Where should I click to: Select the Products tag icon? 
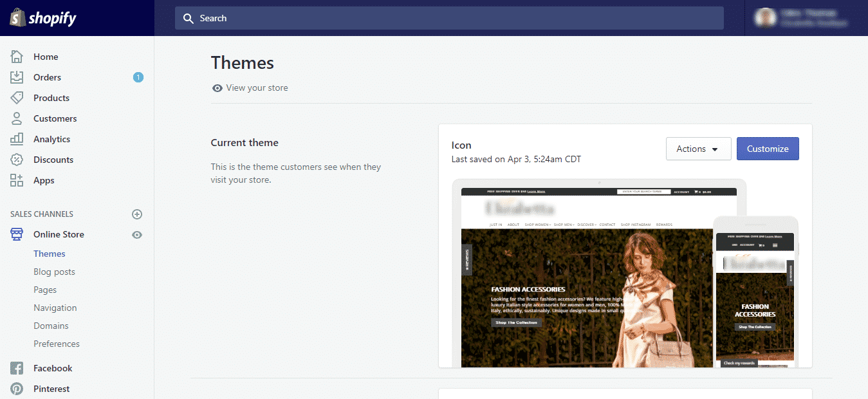point(17,98)
